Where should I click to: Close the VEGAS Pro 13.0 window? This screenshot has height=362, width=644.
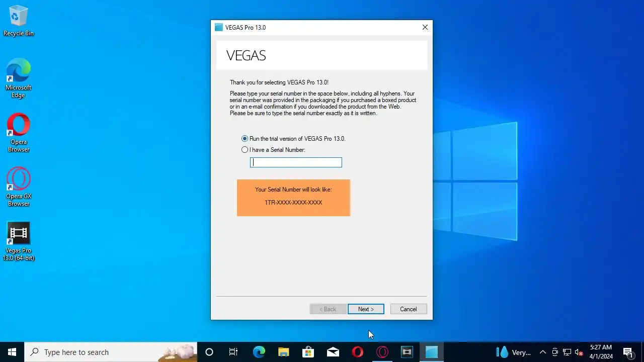pos(425,28)
